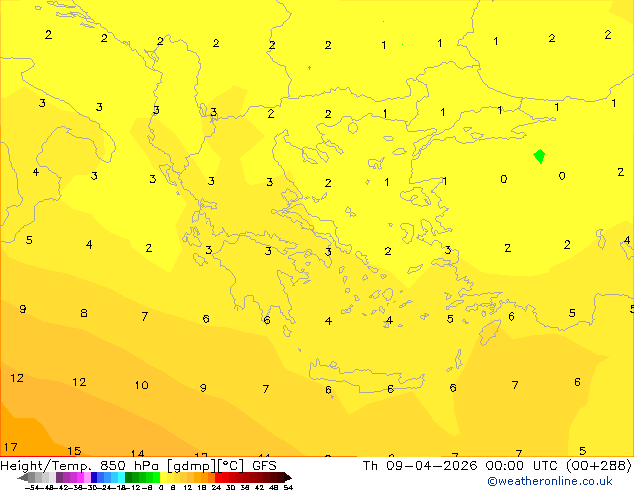This screenshot has width=634, height=490.
Task: Click the '17' temperature value on the map
Action: [11, 447]
